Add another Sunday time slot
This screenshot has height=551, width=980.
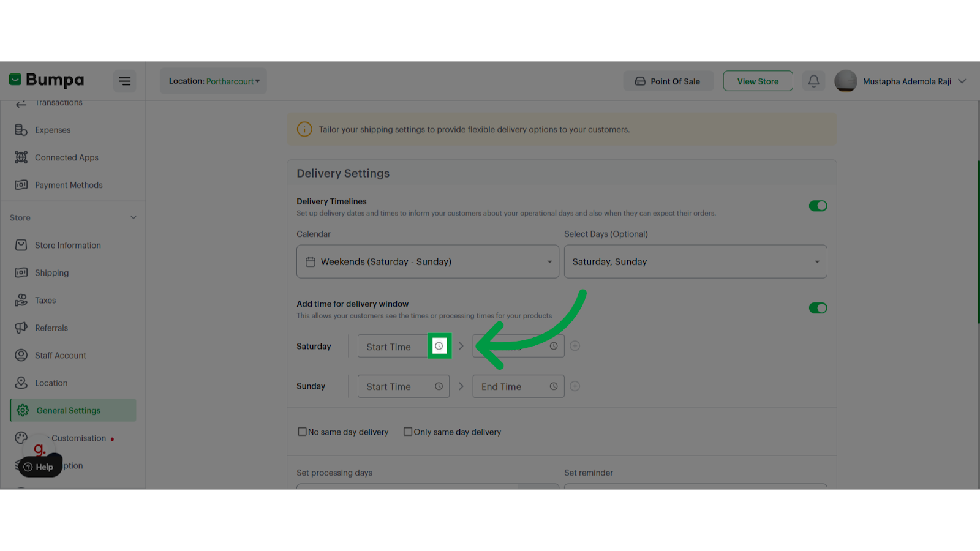[x=575, y=386]
